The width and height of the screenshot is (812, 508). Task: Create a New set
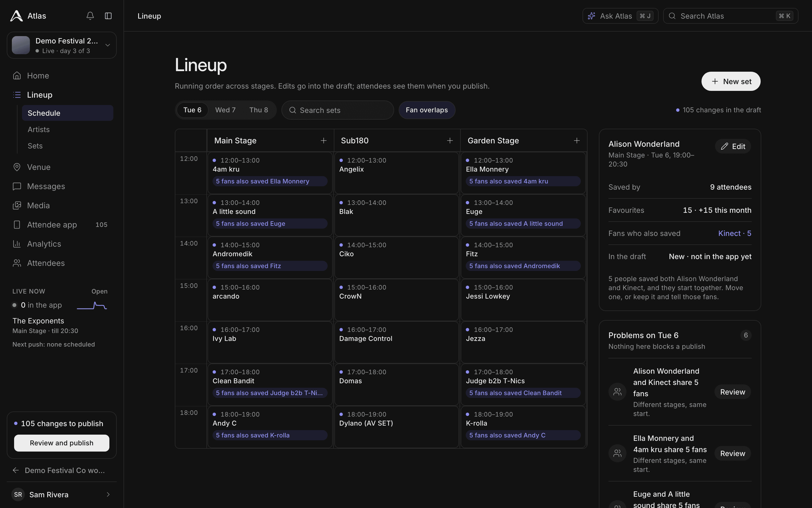coord(731,81)
